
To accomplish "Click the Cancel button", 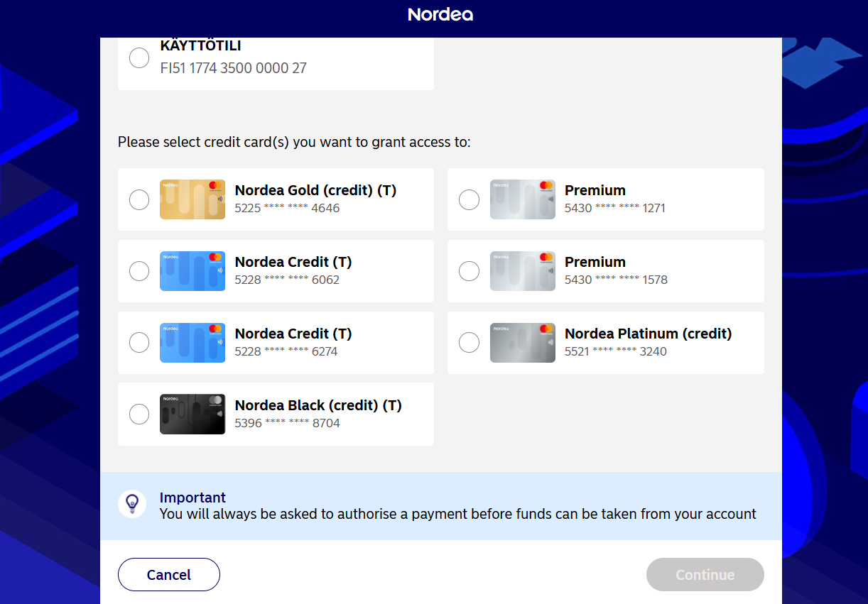I will pyautogui.click(x=169, y=575).
